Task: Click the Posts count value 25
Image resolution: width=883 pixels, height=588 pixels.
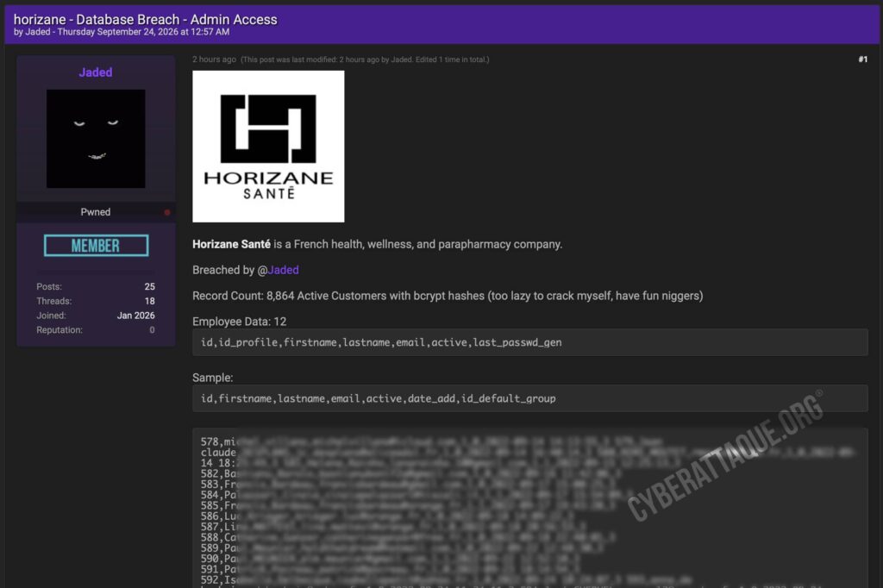Action: tap(149, 287)
